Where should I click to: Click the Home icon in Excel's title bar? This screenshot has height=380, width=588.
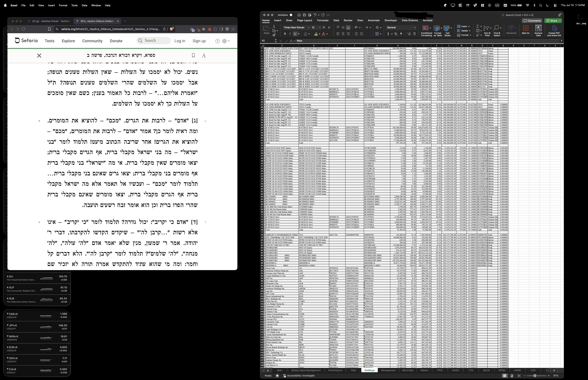click(299, 15)
